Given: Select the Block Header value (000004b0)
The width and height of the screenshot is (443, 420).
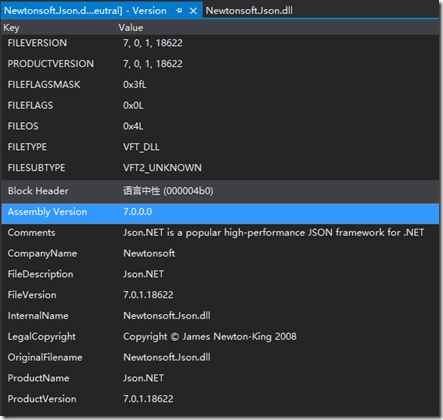Looking at the screenshot, I should (x=168, y=191).
